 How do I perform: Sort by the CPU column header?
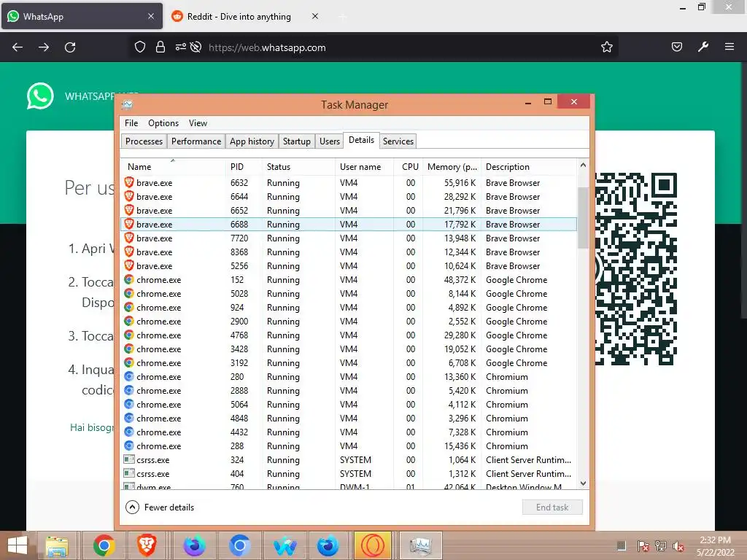coord(409,167)
